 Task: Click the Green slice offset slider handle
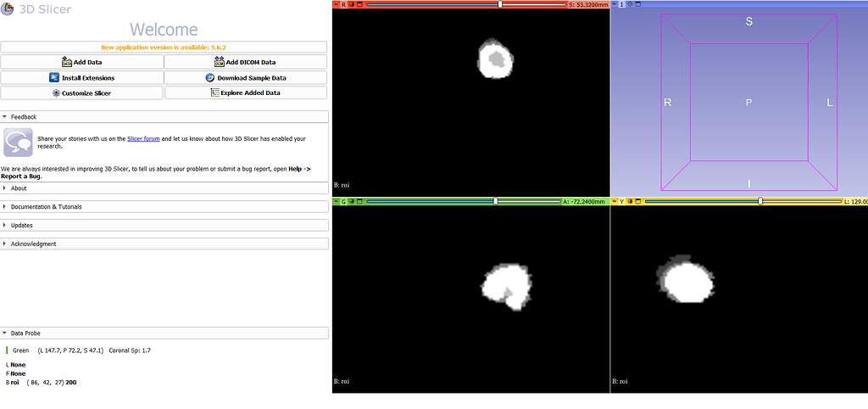point(495,201)
